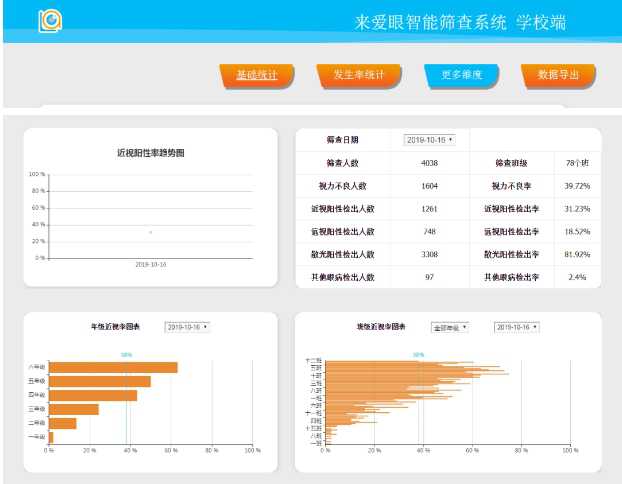
Task: Click the 六年级 bar in grade chart
Action: pos(112,367)
